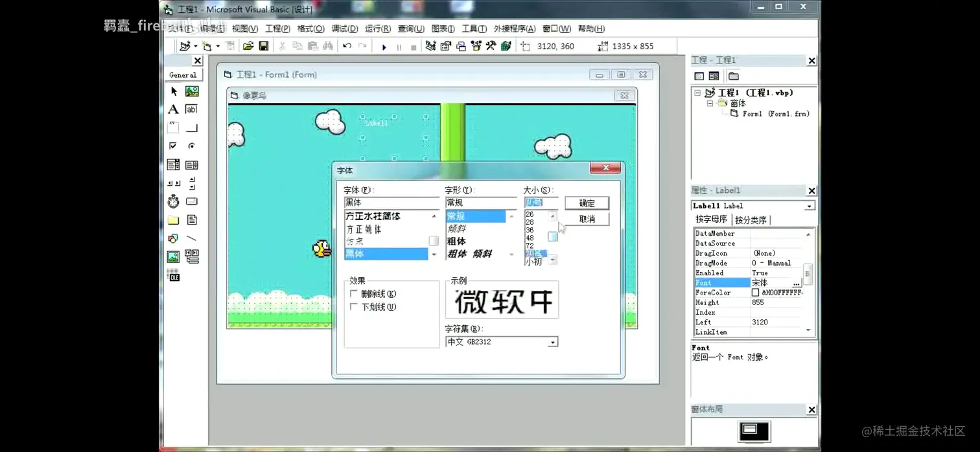Open the Toolbox via the toolbar hammer icon

pyautogui.click(x=491, y=46)
